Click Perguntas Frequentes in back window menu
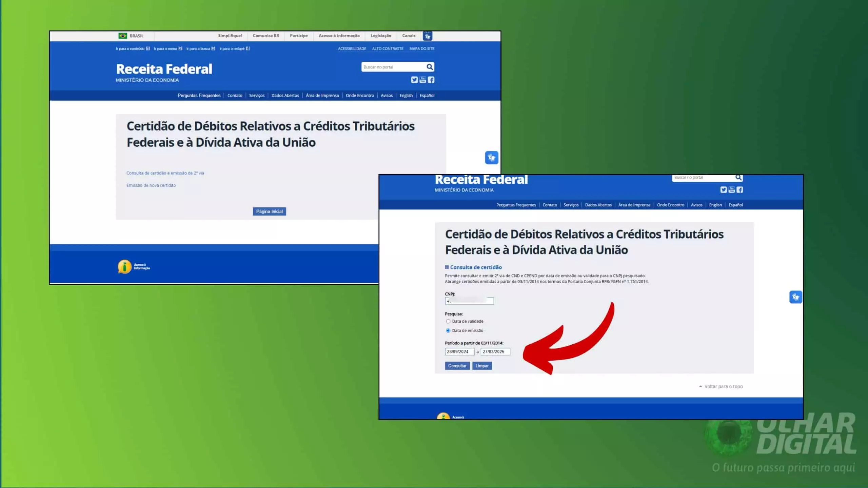 coord(199,96)
